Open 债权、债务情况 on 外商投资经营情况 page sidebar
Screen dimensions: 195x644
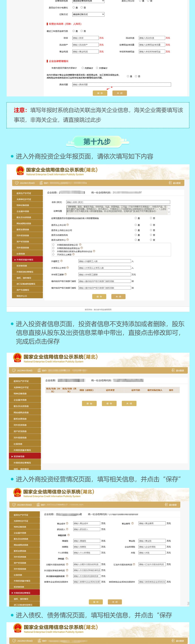[25, 599]
